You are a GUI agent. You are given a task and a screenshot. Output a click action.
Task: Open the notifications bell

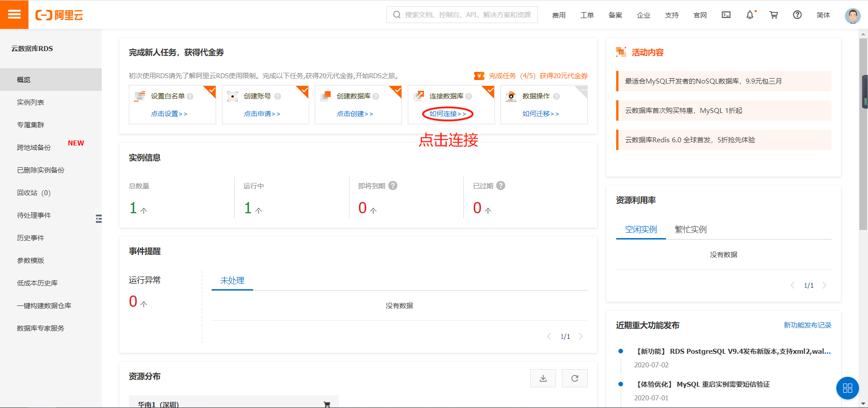(x=750, y=14)
